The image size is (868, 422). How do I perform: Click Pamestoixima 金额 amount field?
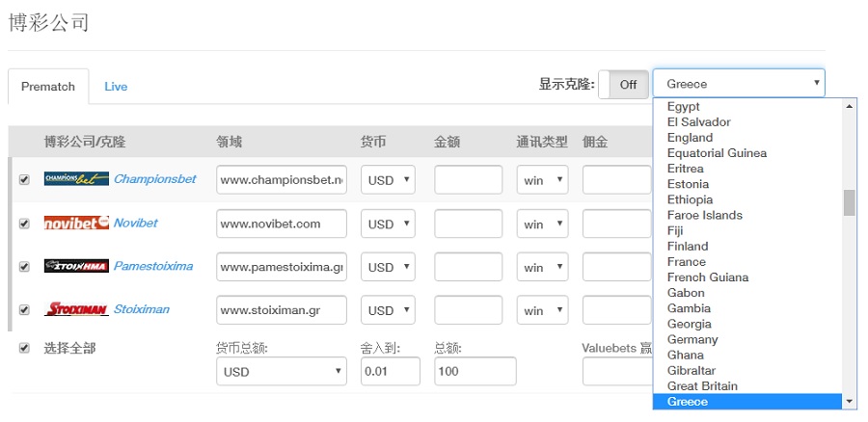(469, 267)
